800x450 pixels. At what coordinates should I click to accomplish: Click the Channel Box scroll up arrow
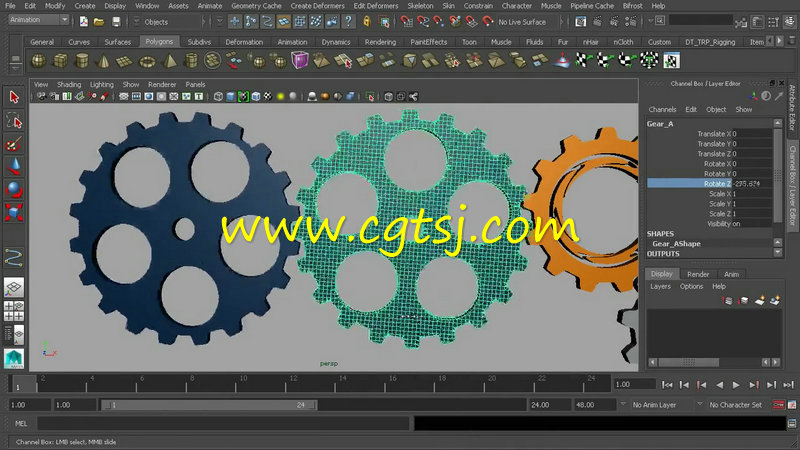[x=778, y=122]
